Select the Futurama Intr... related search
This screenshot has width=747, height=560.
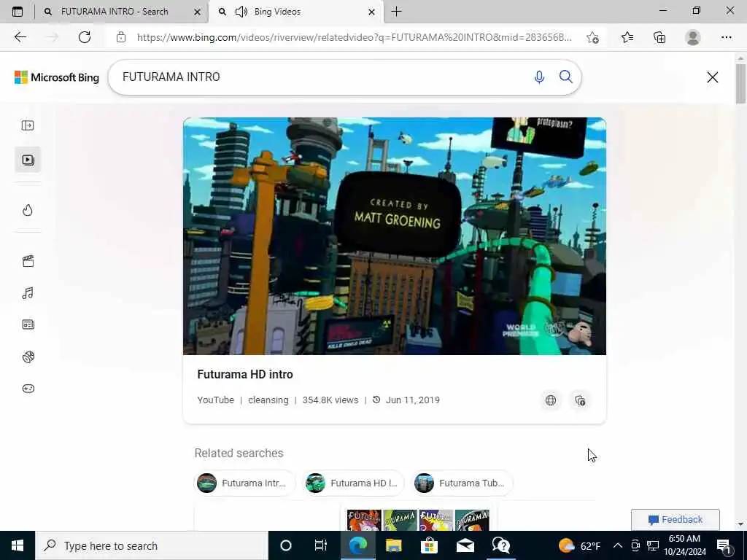tap(244, 483)
